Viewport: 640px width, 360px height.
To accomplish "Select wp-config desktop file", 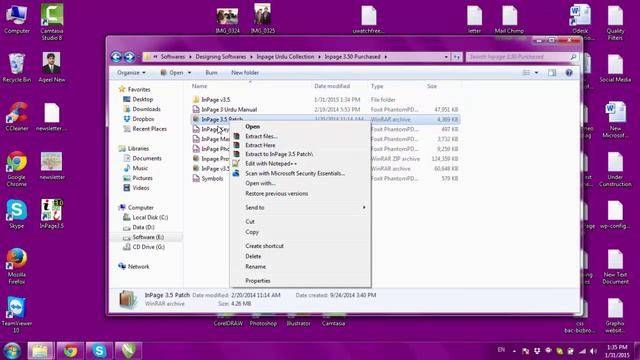I will click(615, 214).
